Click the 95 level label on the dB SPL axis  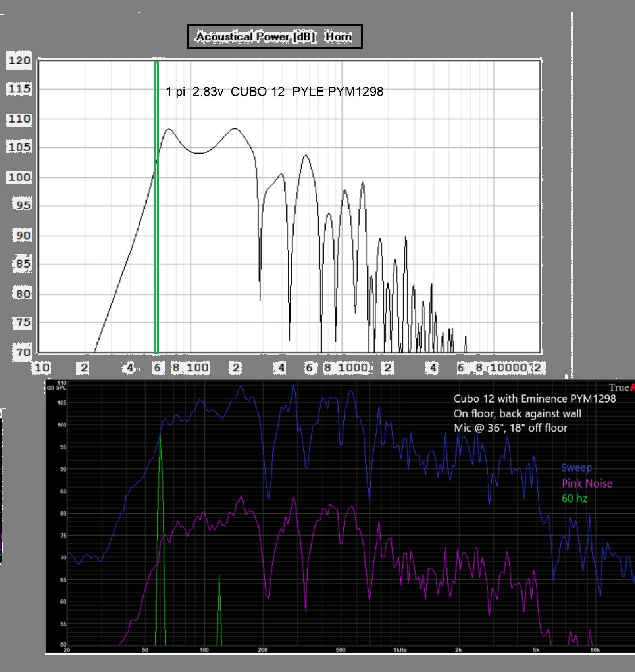click(63, 447)
